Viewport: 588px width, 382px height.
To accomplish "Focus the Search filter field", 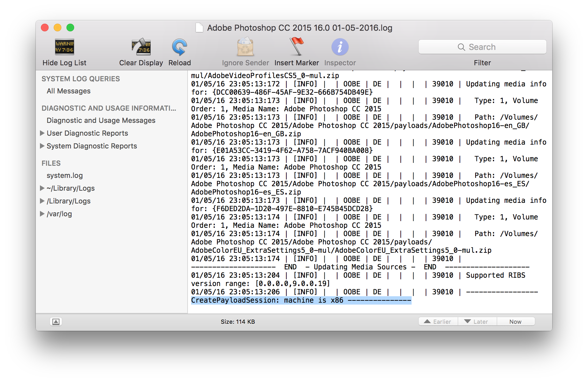I will [483, 47].
